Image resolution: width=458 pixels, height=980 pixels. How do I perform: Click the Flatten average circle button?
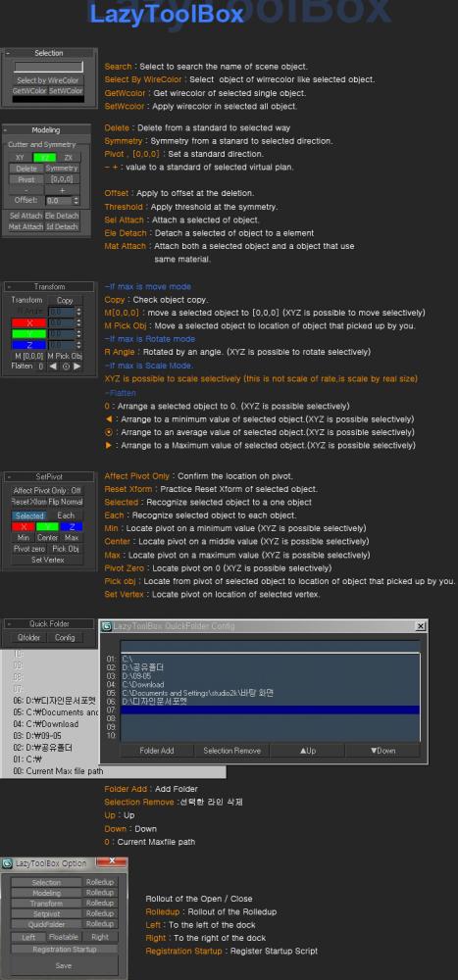click(66, 367)
